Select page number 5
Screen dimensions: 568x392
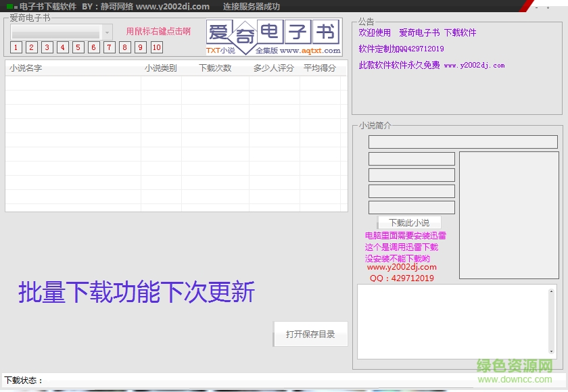coord(80,47)
